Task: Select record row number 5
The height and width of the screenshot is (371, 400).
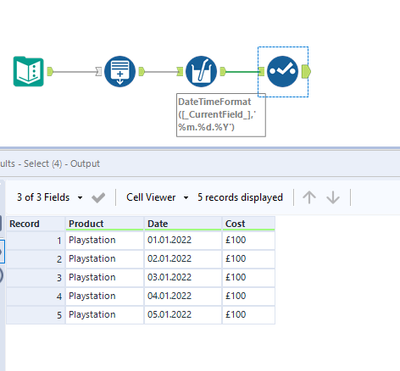Action: (x=36, y=315)
